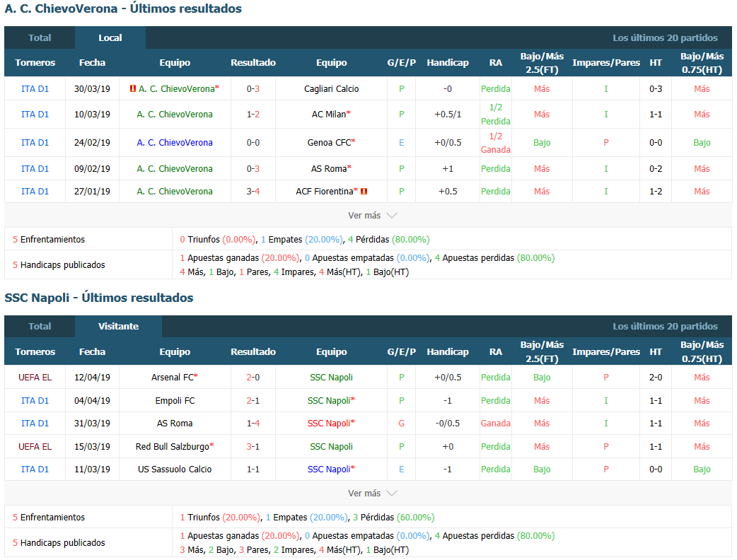This screenshot has height=560, width=737.
Task: Click Red Bull Salzburgo team name
Action: pyautogui.click(x=172, y=447)
